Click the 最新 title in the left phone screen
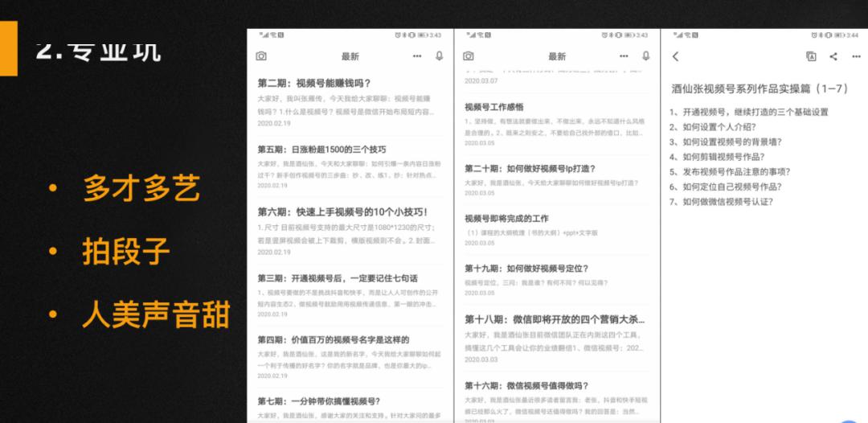Image resolution: width=868 pixels, height=423 pixels. click(x=350, y=56)
